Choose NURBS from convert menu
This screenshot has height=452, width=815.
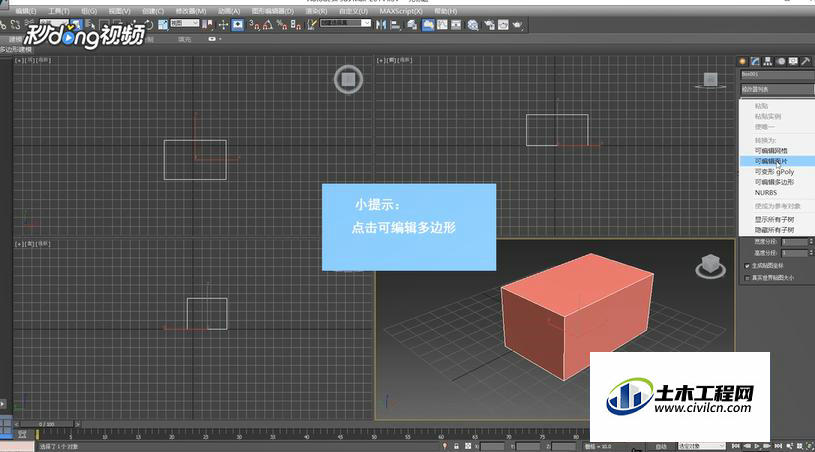(766, 193)
